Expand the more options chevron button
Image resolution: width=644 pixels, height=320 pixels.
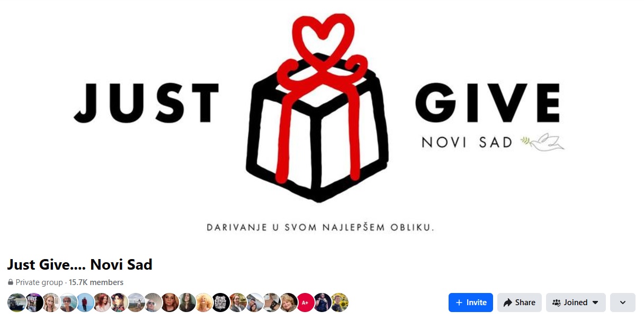[x=623, y=303]
